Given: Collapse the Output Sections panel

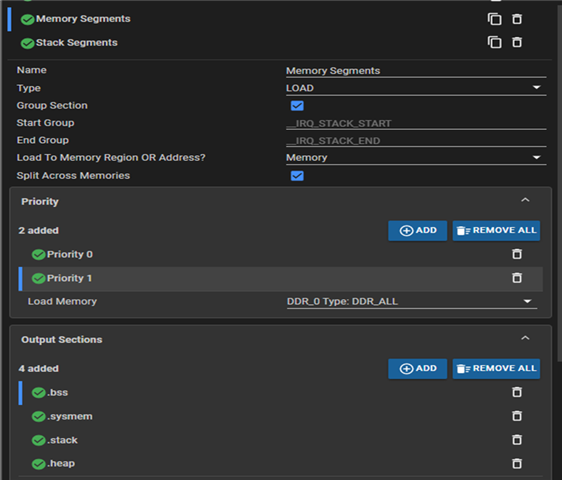Looking at the screenshot, I should click(525, 338).
